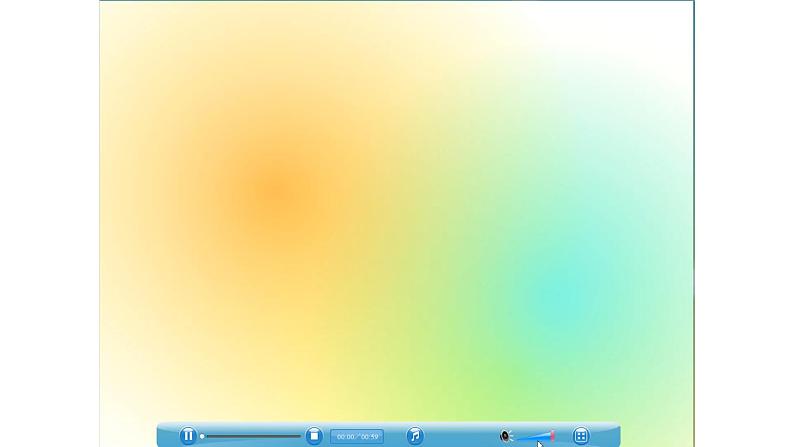Viewport: 794px width, 447px height.
Task: Click the red volume level marker
Action: point(552,435)
